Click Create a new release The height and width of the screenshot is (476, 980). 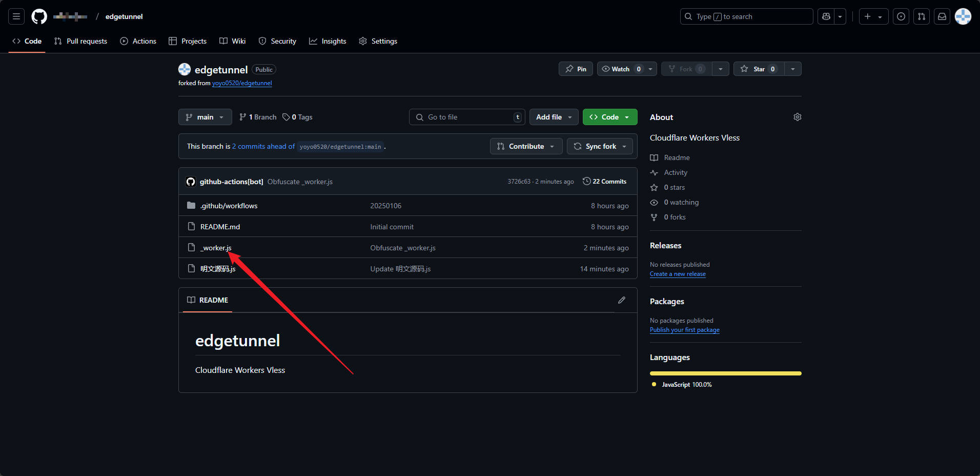[678, 274]
